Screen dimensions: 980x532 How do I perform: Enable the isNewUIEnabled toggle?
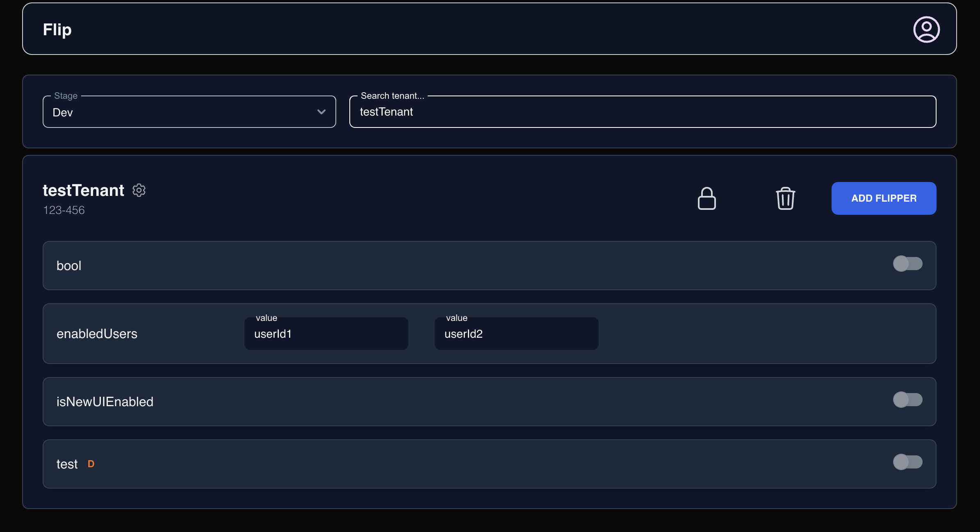click(907, 400)
